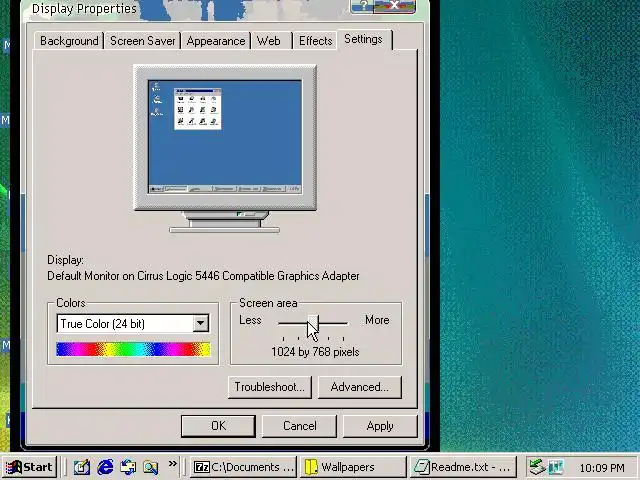This screenshot has height=480, width=640.
Task: Select the Appearance tab
Action: 216,41
